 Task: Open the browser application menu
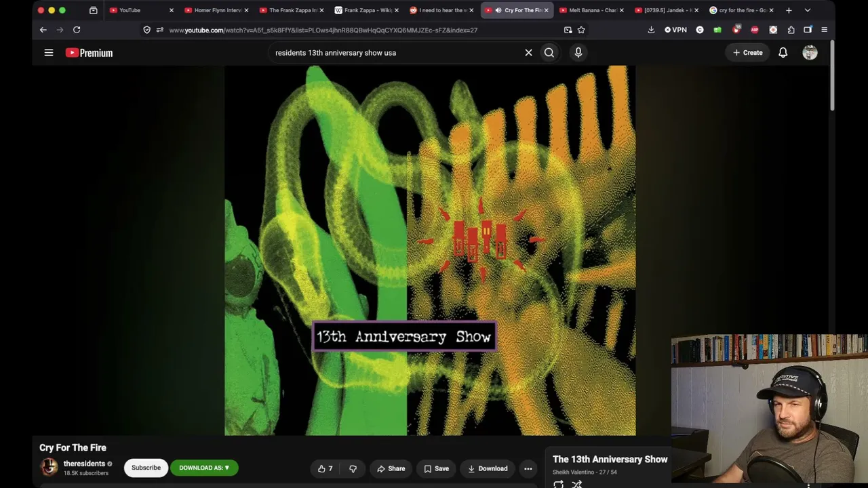(x=824, y=30)
